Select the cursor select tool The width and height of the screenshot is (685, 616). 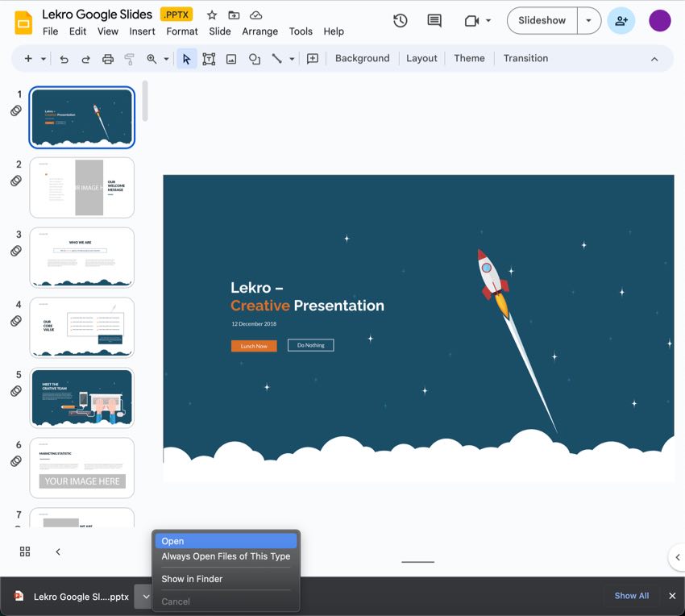(186, 59)
